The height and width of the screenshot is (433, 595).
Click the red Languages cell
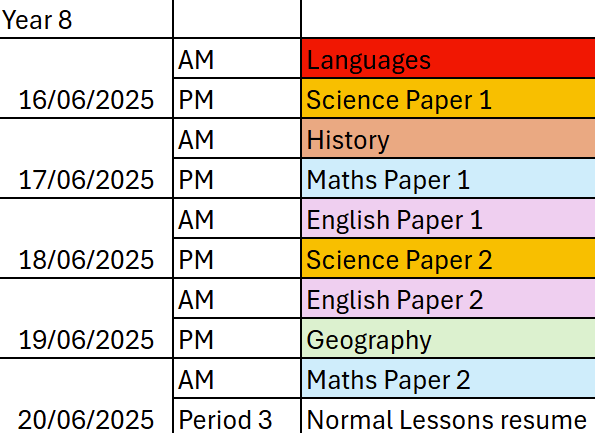(448, 58)
